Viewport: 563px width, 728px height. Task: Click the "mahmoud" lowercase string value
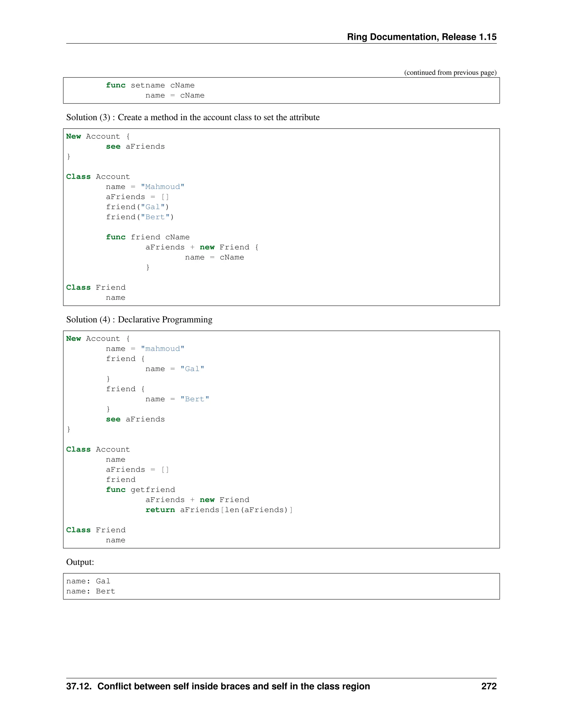tap(162, 349)
